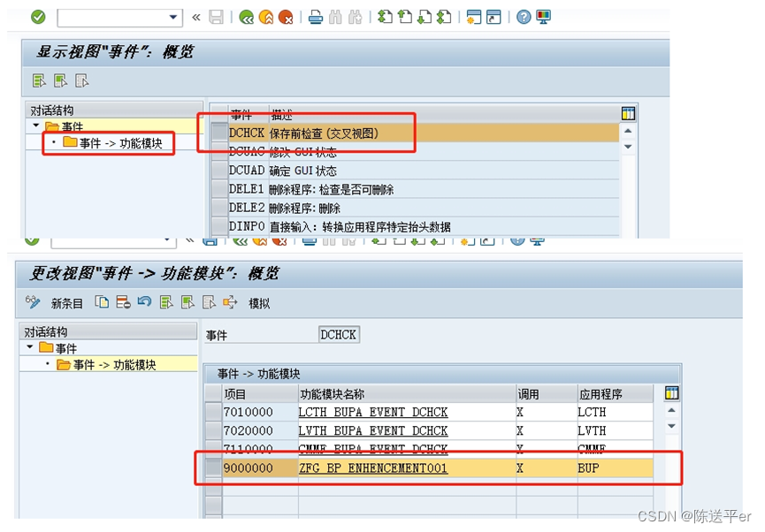Select the DCHCK event row selector
The image size is (765, 532).
[x=218, y=131]
